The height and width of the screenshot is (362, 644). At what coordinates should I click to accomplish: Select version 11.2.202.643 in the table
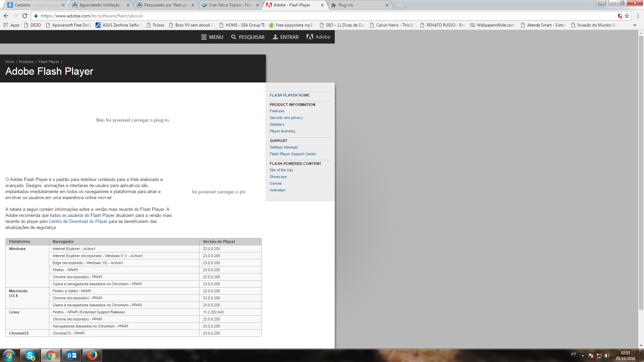click(213, 312)
